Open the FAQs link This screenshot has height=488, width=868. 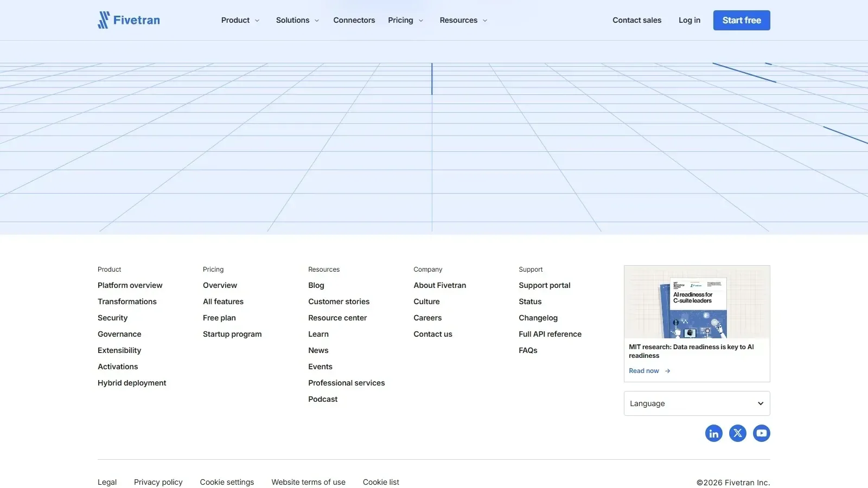coord(528,350)
